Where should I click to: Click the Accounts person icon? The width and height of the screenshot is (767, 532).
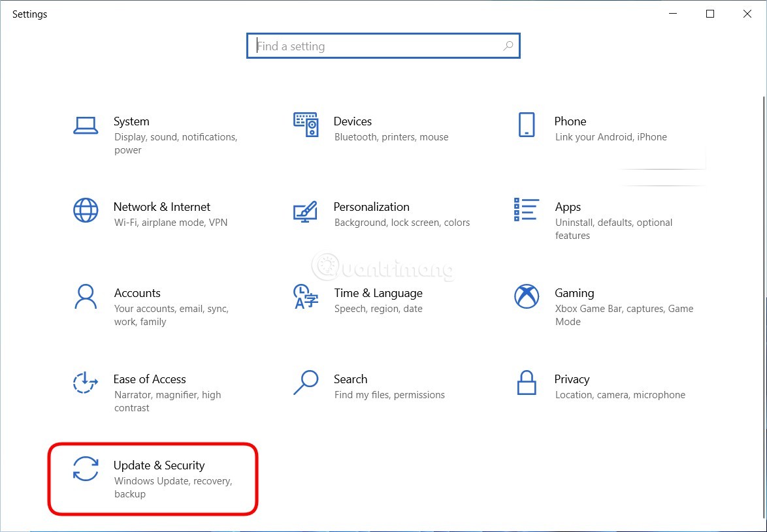coord(86,296)
